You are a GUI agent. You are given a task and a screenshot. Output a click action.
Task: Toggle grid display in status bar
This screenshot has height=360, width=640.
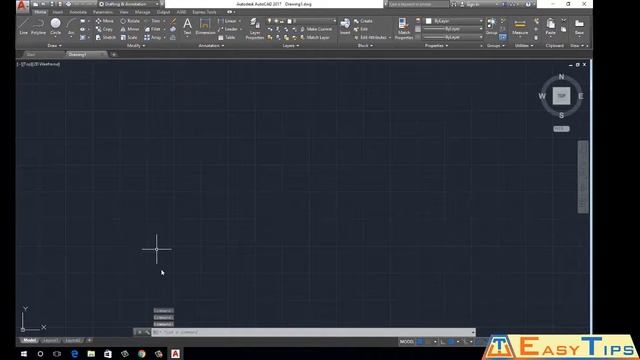point(419,342)
